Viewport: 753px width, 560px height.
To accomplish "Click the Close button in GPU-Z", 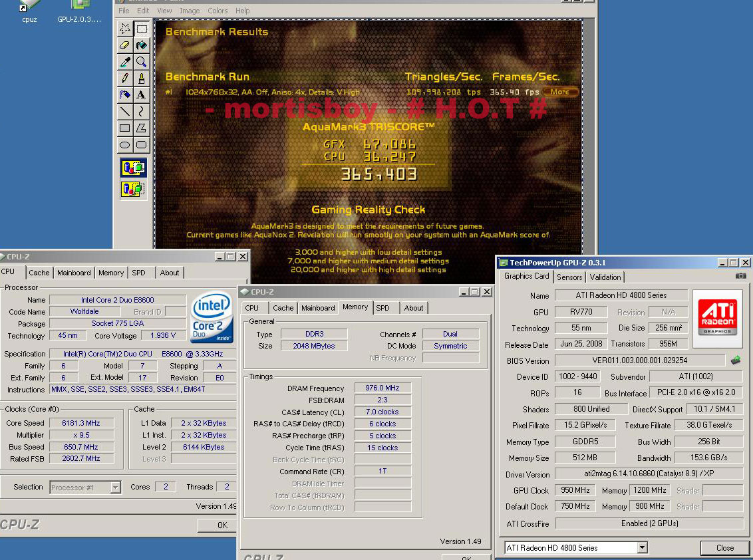I will tap(724, 548).
